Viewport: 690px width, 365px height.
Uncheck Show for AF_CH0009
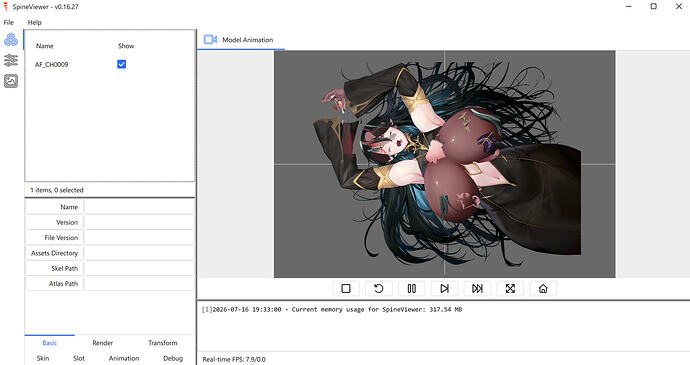pyautogui.click(x=121, y=64)
